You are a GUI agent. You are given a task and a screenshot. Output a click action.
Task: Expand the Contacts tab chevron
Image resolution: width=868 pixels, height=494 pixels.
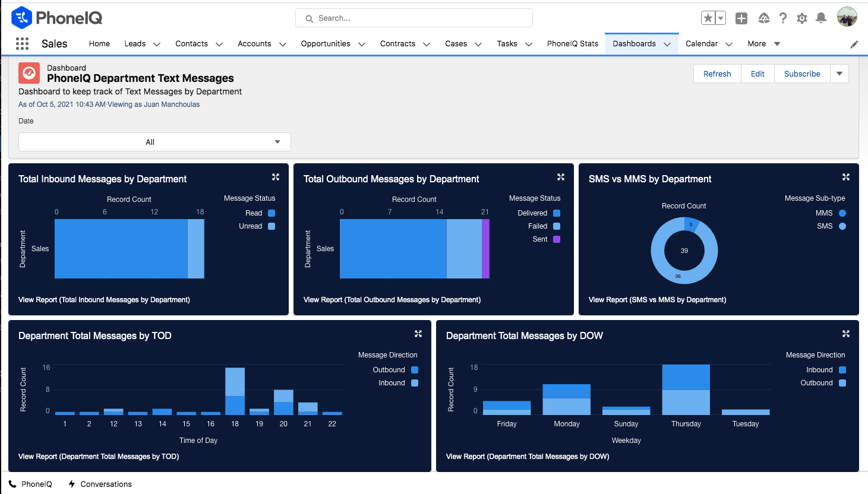[219, 44]
